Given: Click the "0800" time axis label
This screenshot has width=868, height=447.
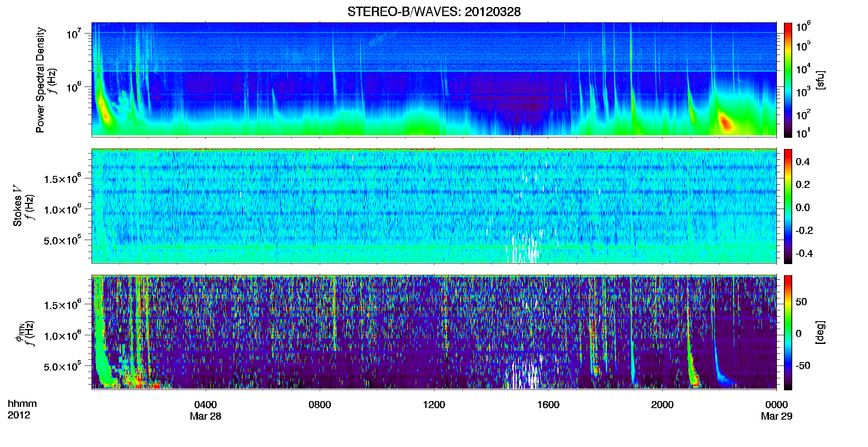Looking at the screenshot, I should pyautogui.click(x=320, y=405).
